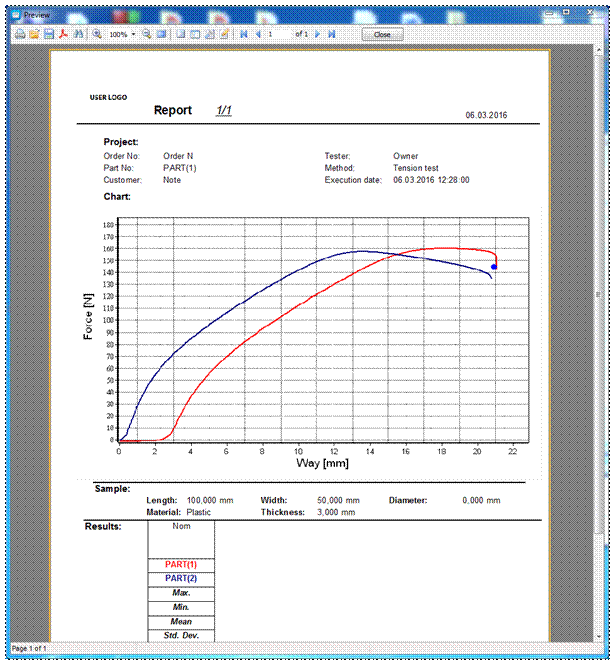Image resolution: width=614 pixels, height=664 pixels.
Task: Click the scrollbar up arrow
Action: tap(598, 50)
